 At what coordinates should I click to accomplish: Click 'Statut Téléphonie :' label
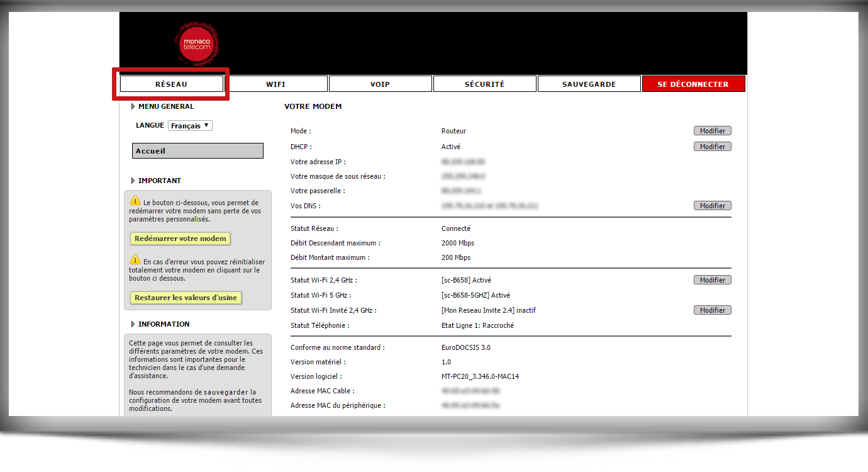click(320, 325)
